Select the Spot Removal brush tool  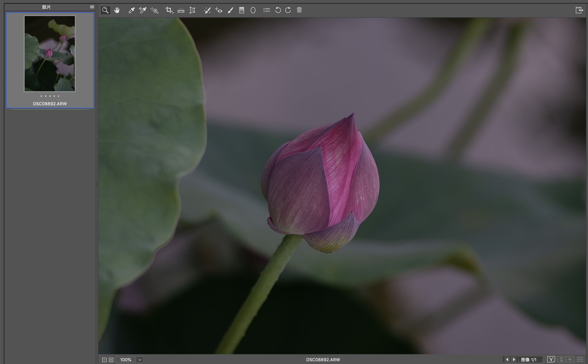click(x=207, y=10)
